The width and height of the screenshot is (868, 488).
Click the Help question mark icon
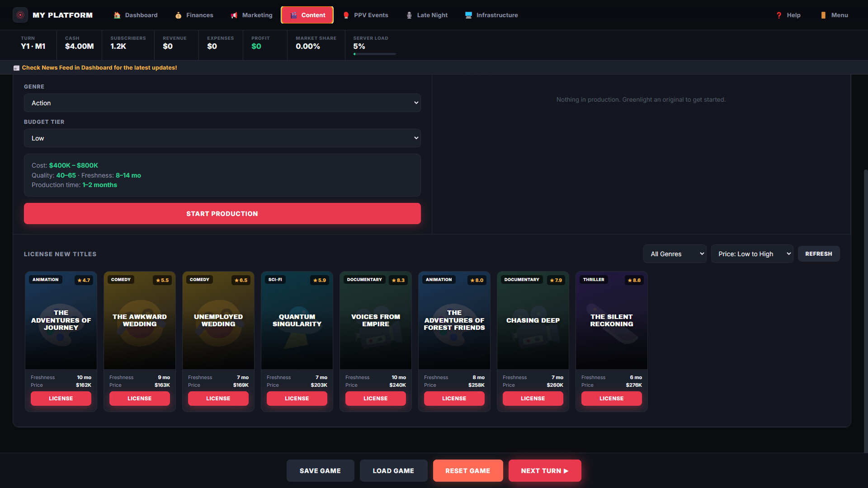point(779,15)
